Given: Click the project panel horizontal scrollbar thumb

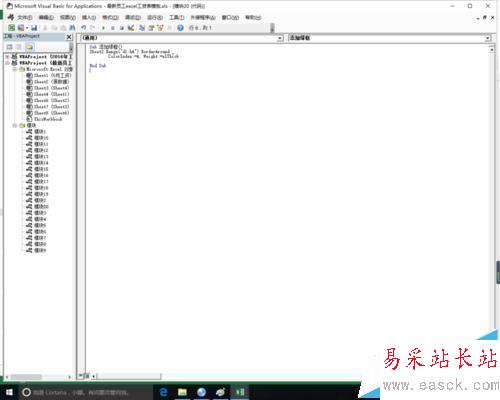Looking at the screenshot, I should click(26, 377).
